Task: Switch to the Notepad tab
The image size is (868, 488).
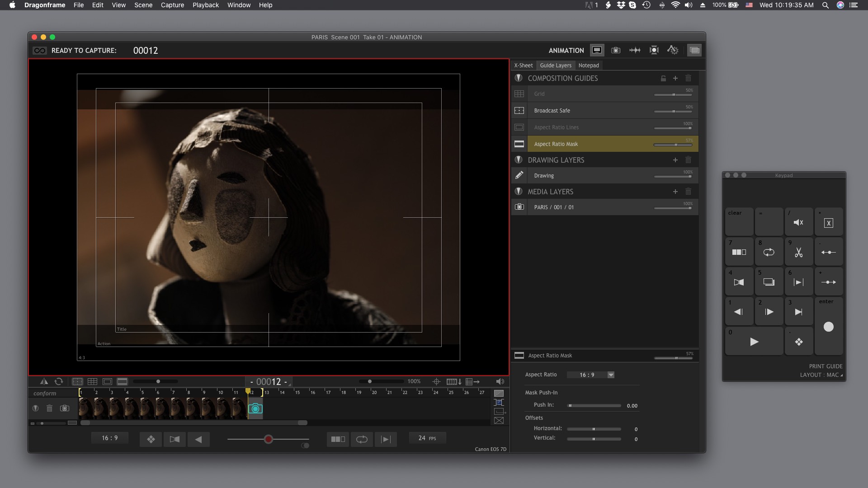Action: click(589, 66)
